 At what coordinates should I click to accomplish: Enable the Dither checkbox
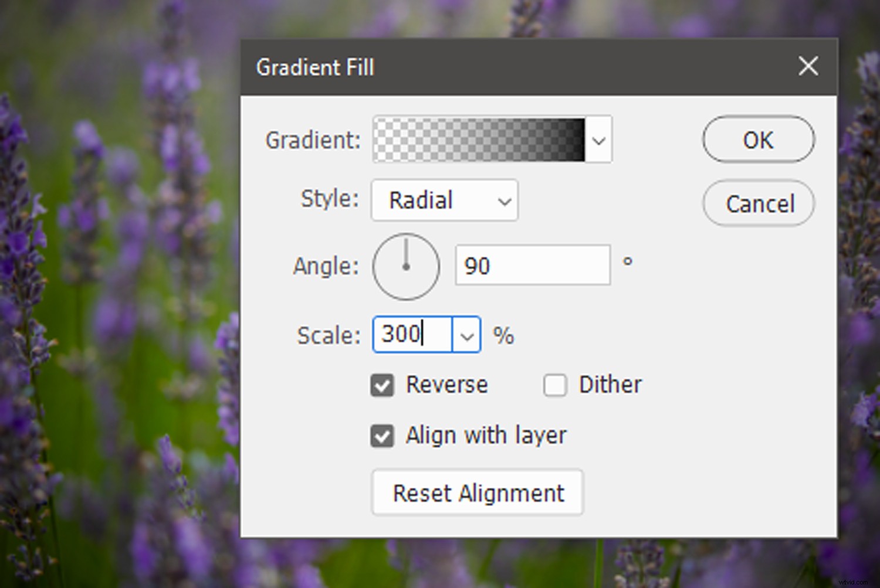[x=554, y=385]
